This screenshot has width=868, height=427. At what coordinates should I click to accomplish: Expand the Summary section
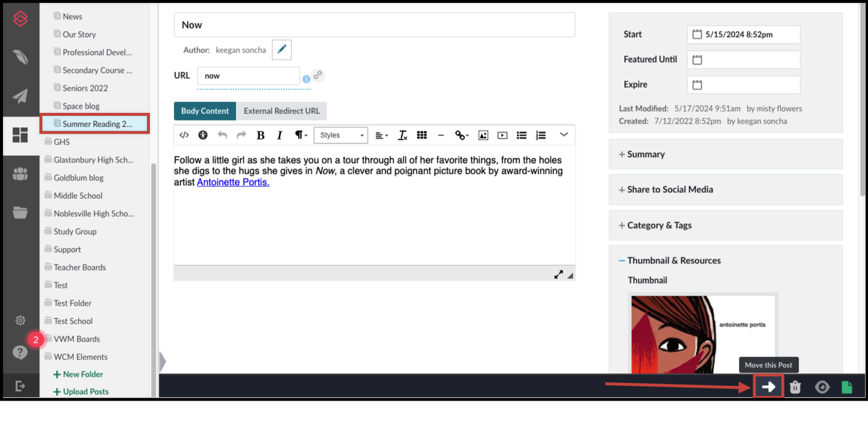(x=726, y=154)
